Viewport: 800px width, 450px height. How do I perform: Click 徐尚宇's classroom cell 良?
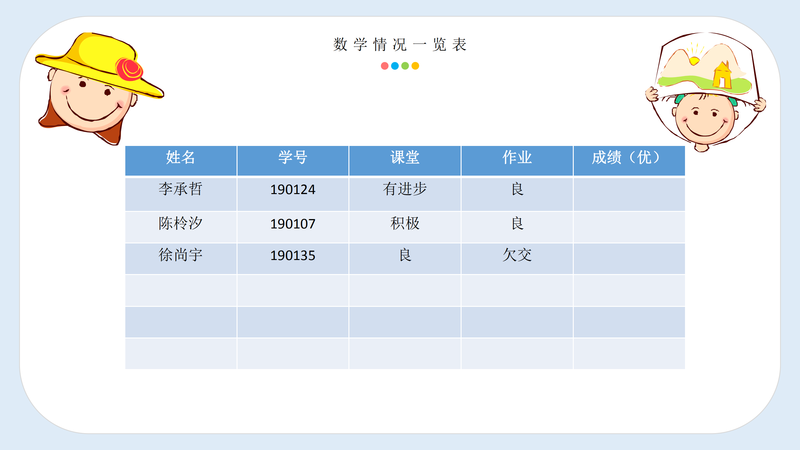point(405,259)
